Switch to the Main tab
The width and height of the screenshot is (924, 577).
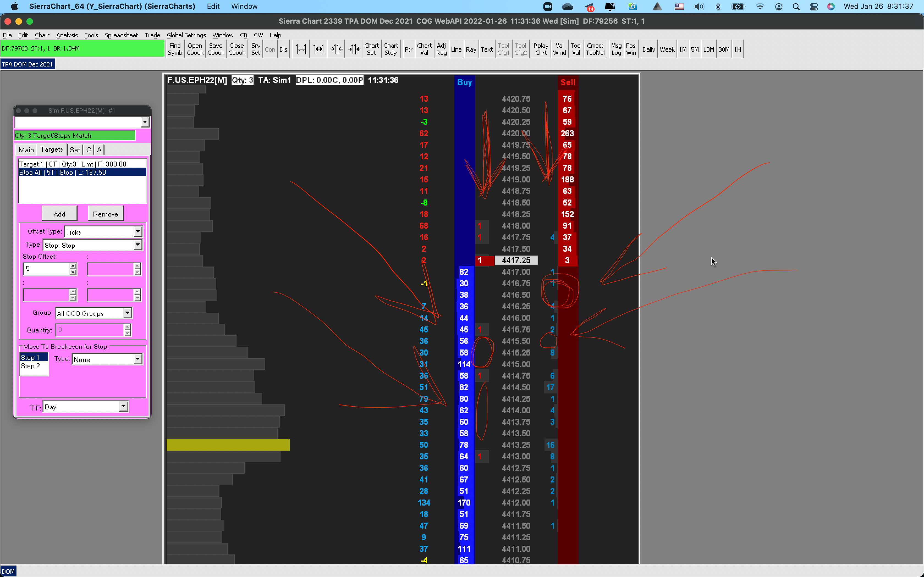(x=26, y=149)
